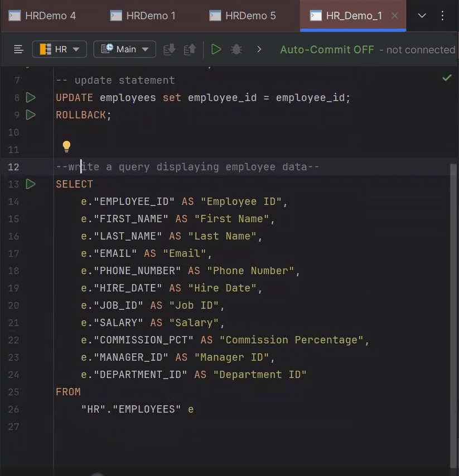The image size is (459, 476).
Task: Run the UPDATE statement from line 8 gutter
Action: tap(31, 98)
